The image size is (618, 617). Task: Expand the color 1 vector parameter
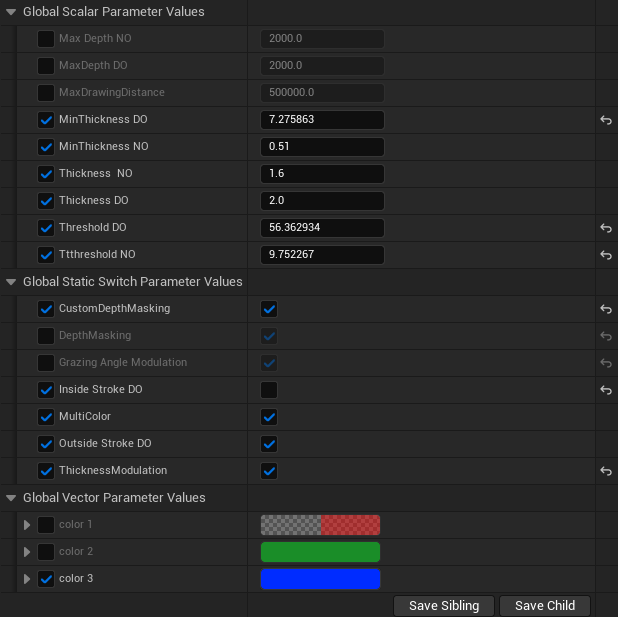[x=27, y=525]
